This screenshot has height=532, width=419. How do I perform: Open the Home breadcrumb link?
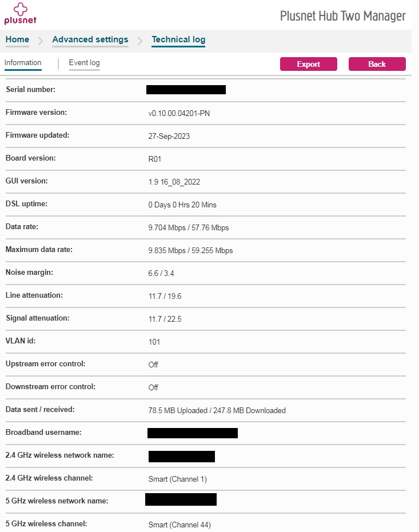tap(17, 39)
